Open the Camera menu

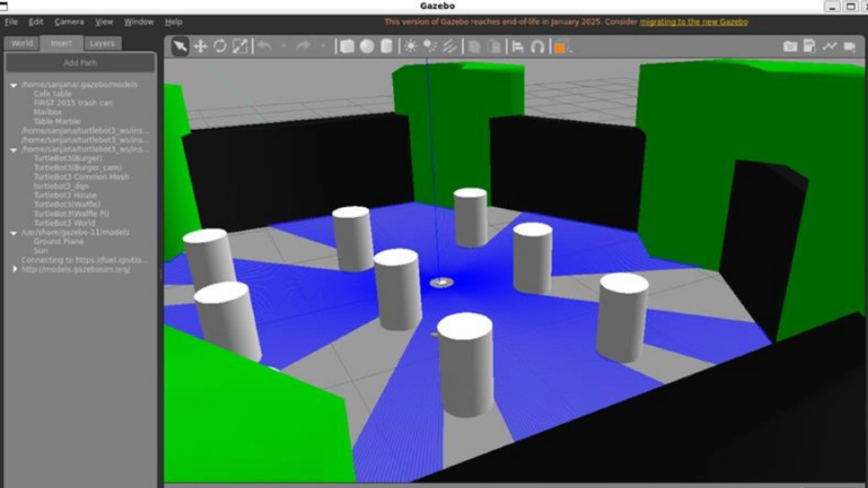[69, 22]
